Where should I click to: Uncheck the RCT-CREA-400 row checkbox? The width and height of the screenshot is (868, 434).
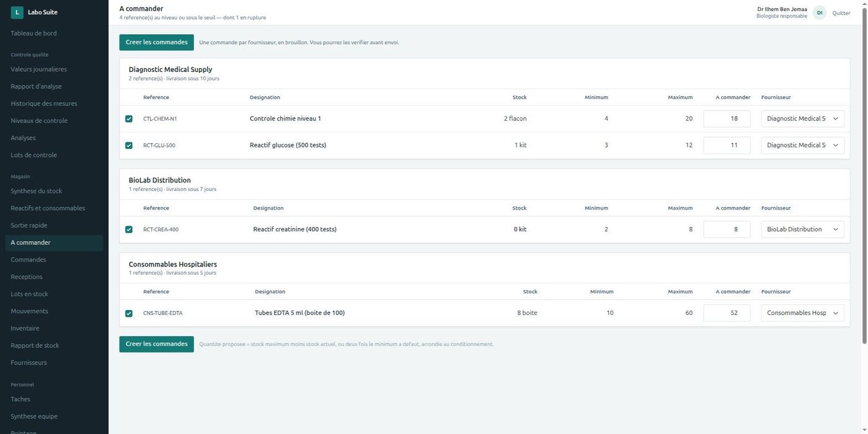click(129, 229)
